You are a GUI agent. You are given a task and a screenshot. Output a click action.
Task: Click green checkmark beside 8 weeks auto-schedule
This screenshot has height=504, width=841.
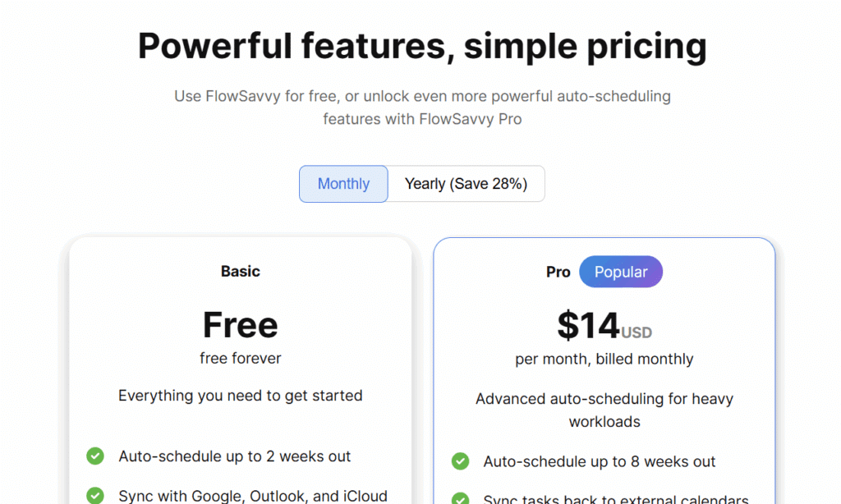(460, 461)
